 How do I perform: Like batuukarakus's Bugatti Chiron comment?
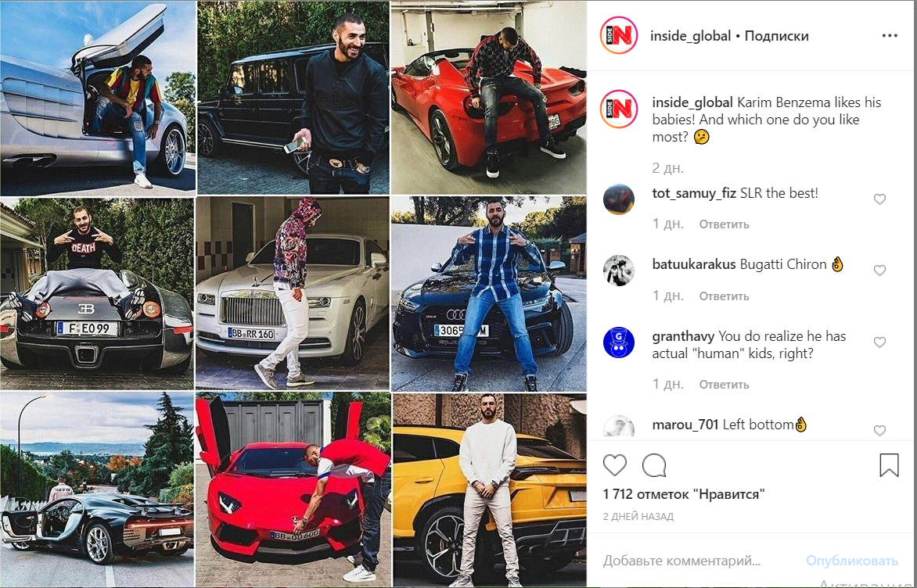[879, 270]
